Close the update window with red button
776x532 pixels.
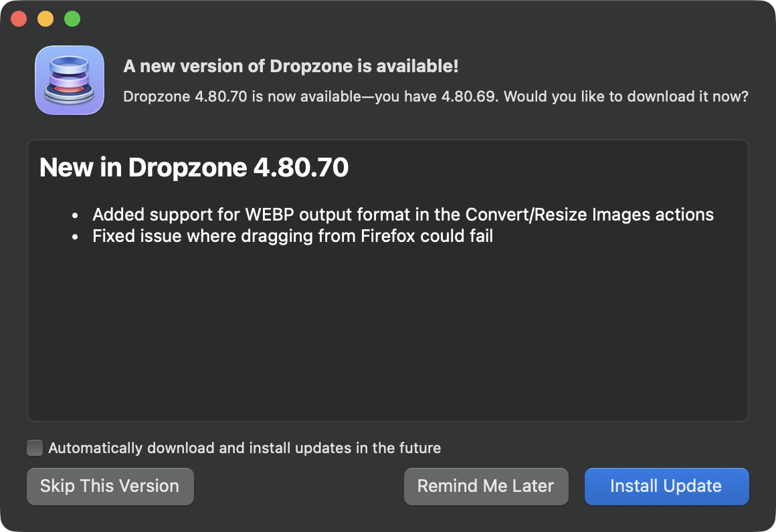point(19,19)
